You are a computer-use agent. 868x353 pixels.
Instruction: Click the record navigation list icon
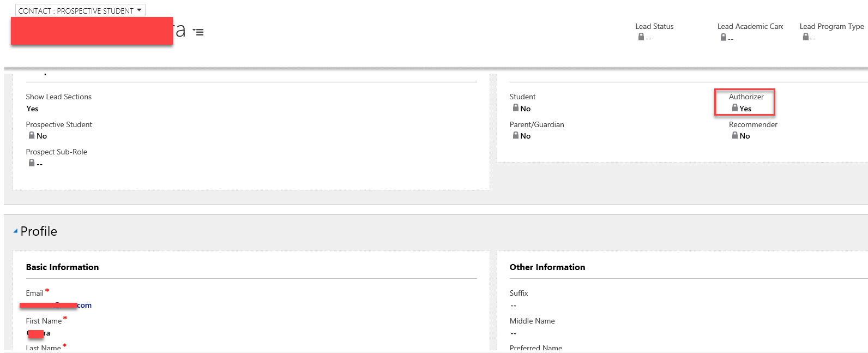pos(198,32)
